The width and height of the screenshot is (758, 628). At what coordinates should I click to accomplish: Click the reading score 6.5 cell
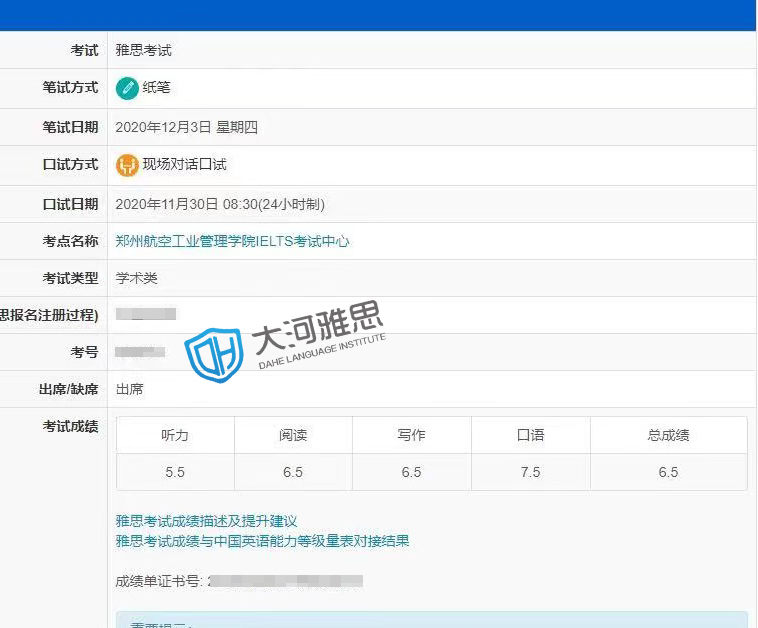[x=293, y=472]
